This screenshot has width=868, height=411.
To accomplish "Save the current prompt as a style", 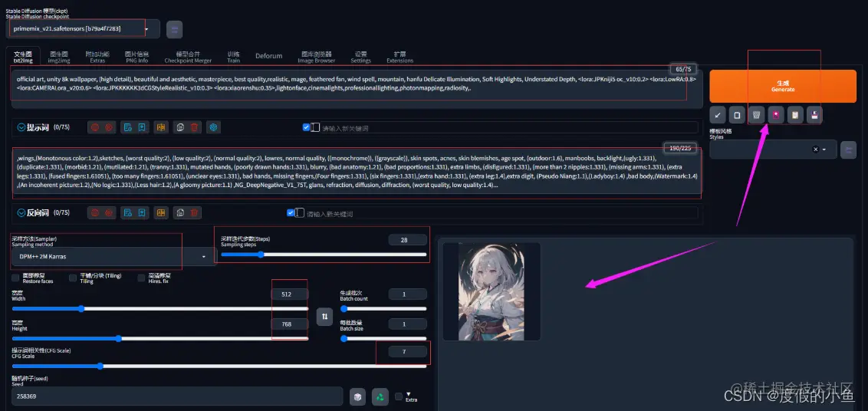I will 814,115.
